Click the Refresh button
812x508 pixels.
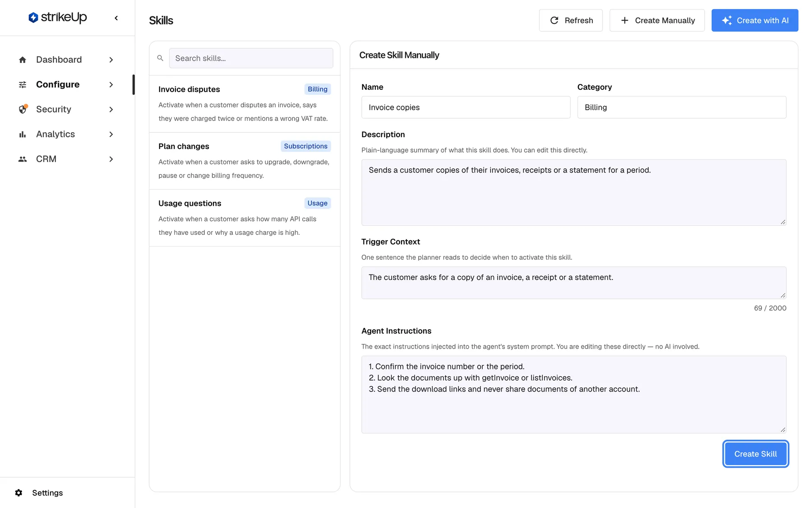click(571, 20)
